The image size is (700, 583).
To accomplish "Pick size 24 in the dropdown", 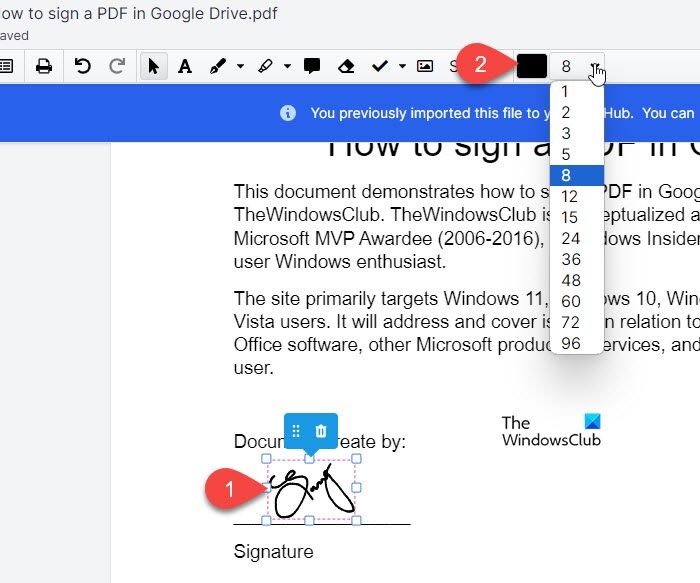I will 577,238.
